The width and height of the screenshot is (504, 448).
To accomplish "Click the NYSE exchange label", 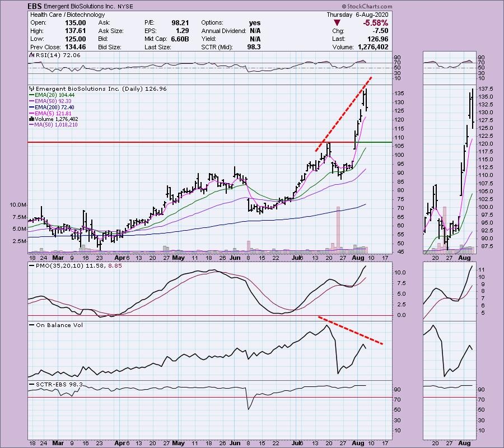I will (125, 6).
